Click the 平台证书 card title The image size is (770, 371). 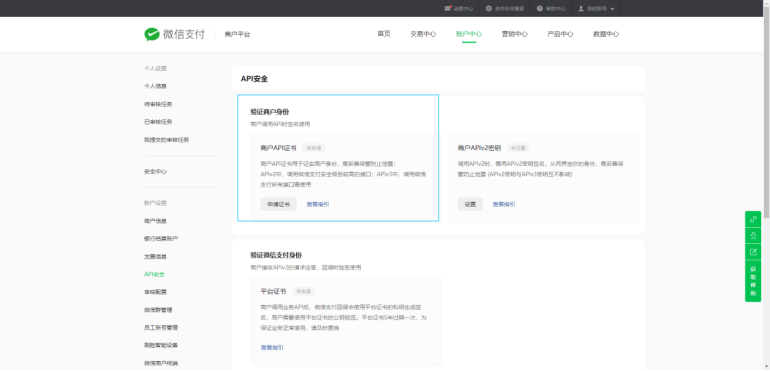[x=273, y=291]
